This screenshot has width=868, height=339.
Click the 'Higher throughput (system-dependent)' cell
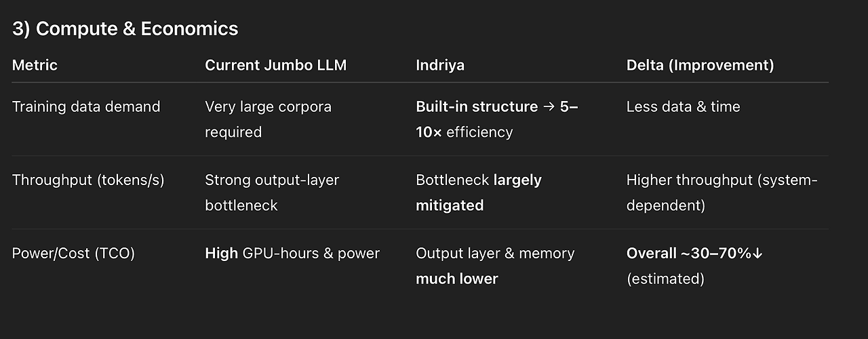(x=722, y=193)
